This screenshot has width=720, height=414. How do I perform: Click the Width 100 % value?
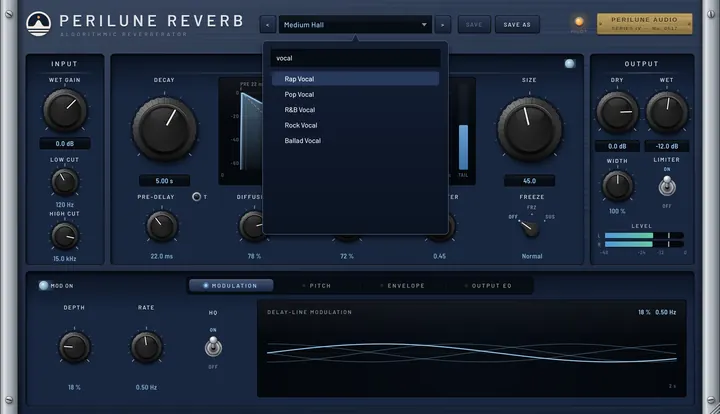[x=617, y=211]
